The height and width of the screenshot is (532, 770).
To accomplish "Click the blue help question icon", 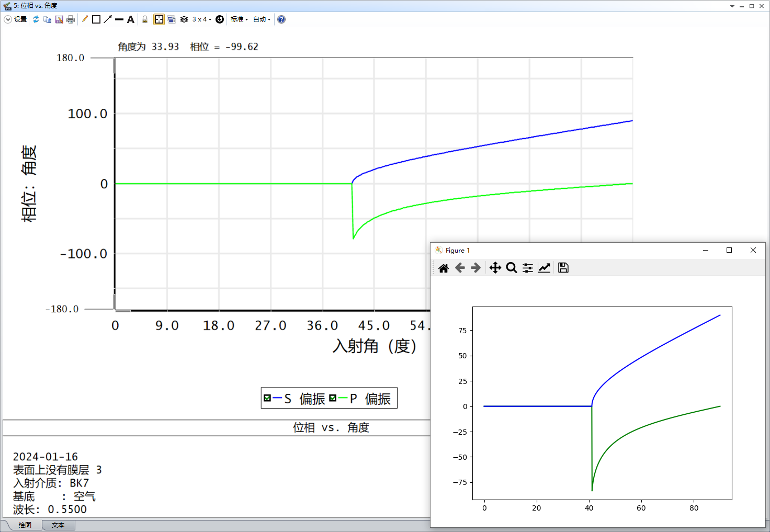I will 281,19.
